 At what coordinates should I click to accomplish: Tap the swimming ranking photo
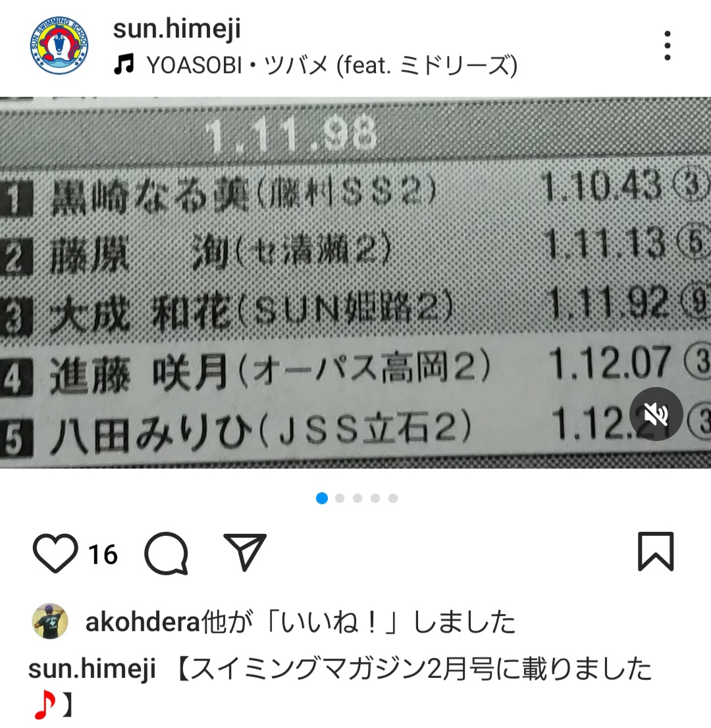point(355,282)
